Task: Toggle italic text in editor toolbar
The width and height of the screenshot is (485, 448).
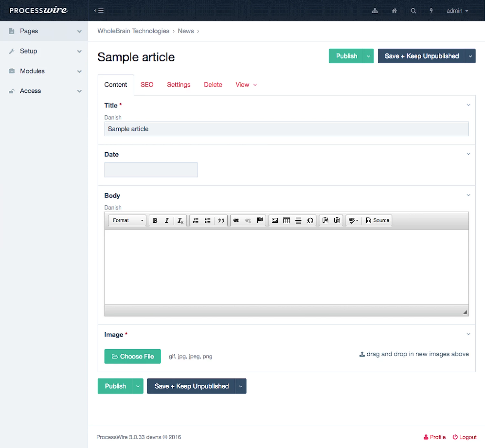Action: click(x=167, y=220)
